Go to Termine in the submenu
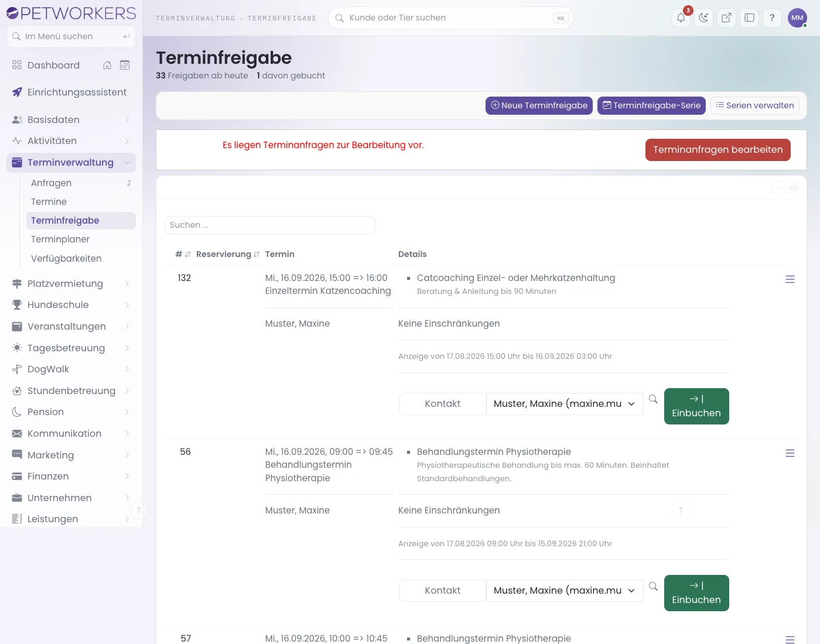The width and height of the screenshot is (820, 644). [x=81, y=201]
